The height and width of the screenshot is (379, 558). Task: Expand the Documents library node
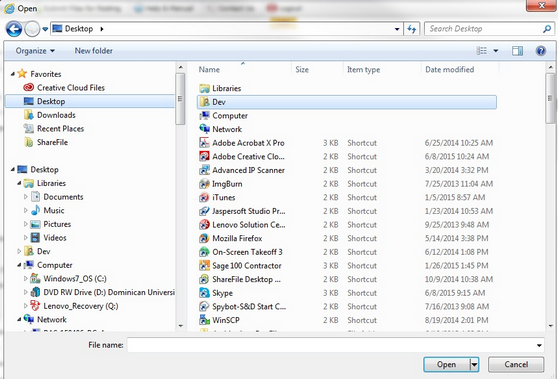click(x=26, y=197)
